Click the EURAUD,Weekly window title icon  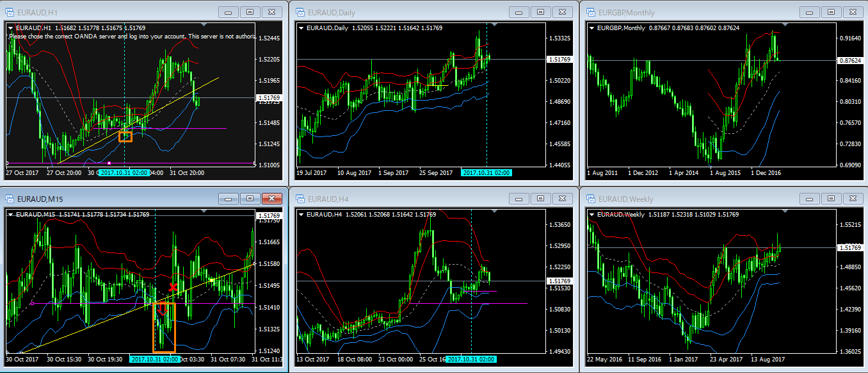tap(589, 199)
